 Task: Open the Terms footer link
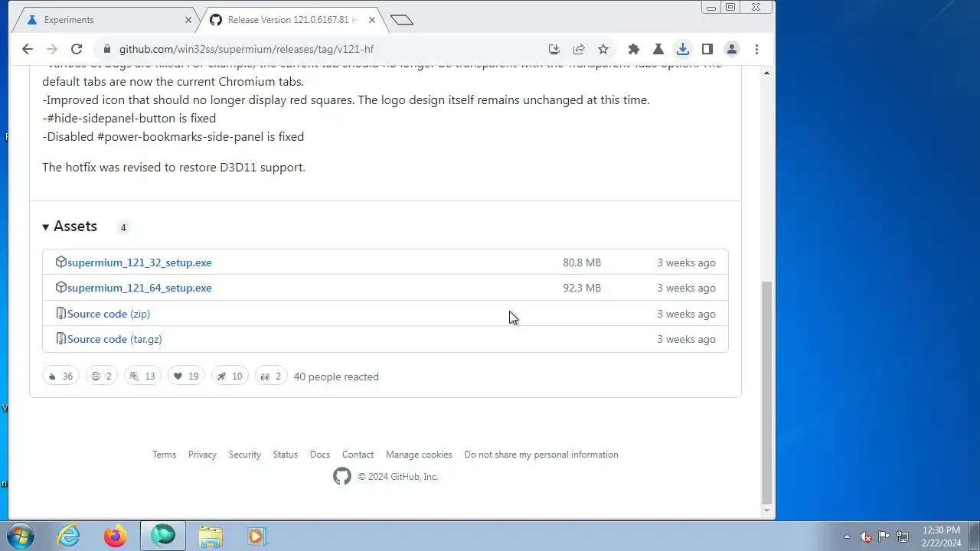coord(164,455)
